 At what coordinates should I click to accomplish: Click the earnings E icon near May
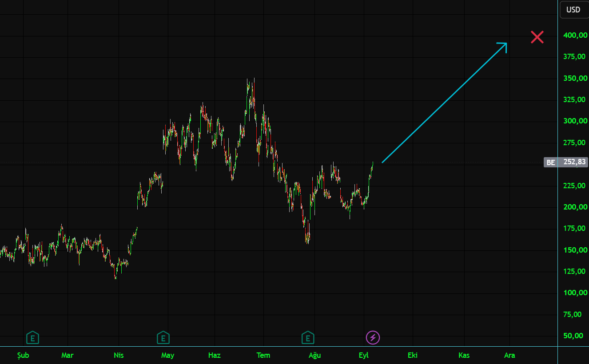[163, 338]
